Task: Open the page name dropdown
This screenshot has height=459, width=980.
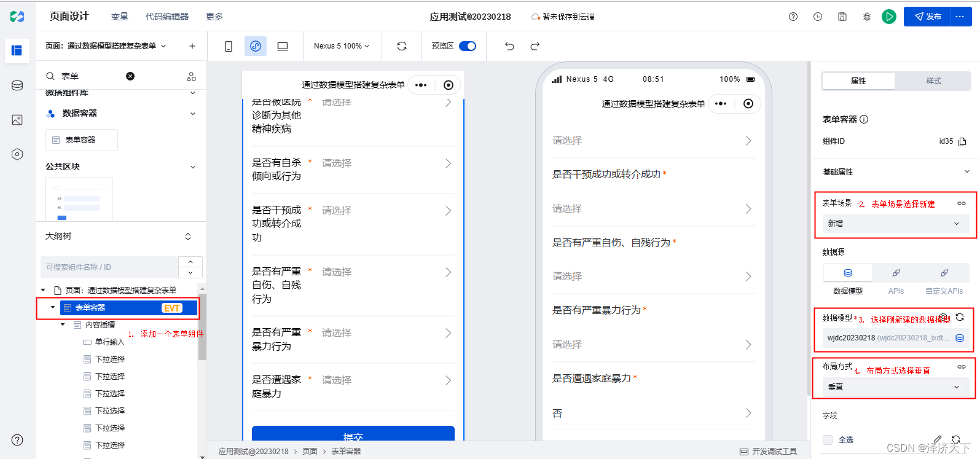Action: pyautogui.click(x=163, y=46)
